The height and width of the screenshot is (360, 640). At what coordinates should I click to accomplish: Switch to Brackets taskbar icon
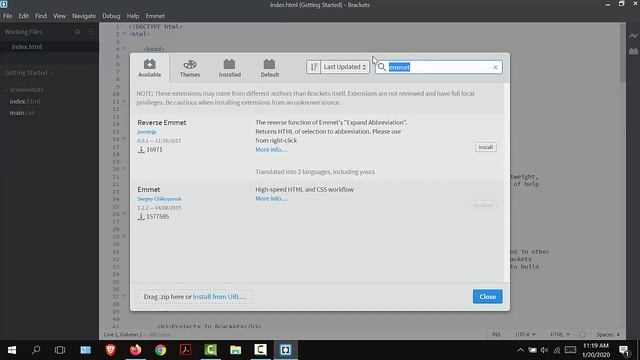click(x=285, y=350)
